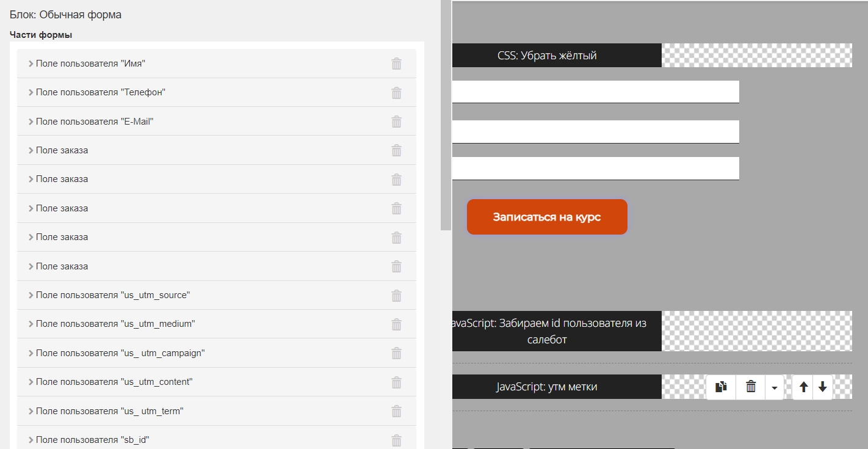Move the утм метки block up

click(x=803, y=387)
